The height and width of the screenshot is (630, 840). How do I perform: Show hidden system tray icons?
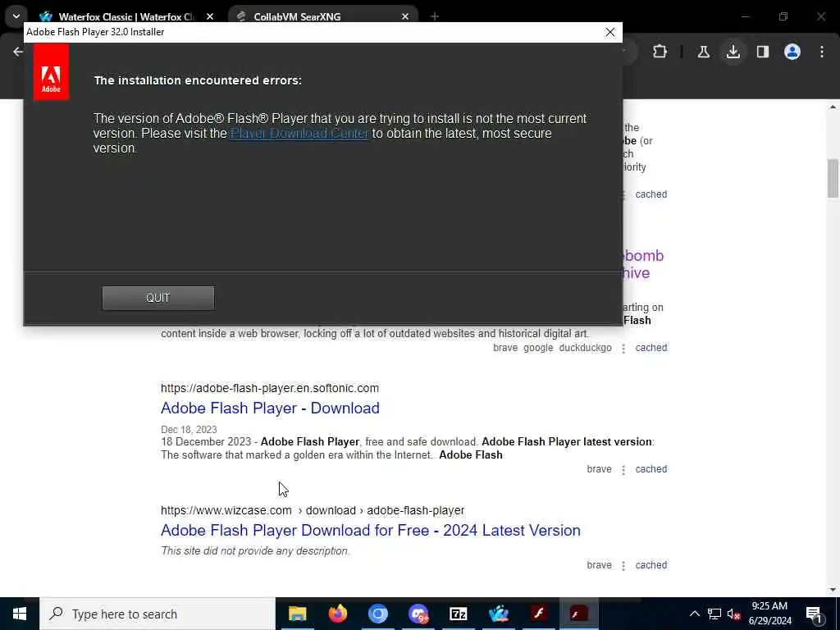pos(694,614)
